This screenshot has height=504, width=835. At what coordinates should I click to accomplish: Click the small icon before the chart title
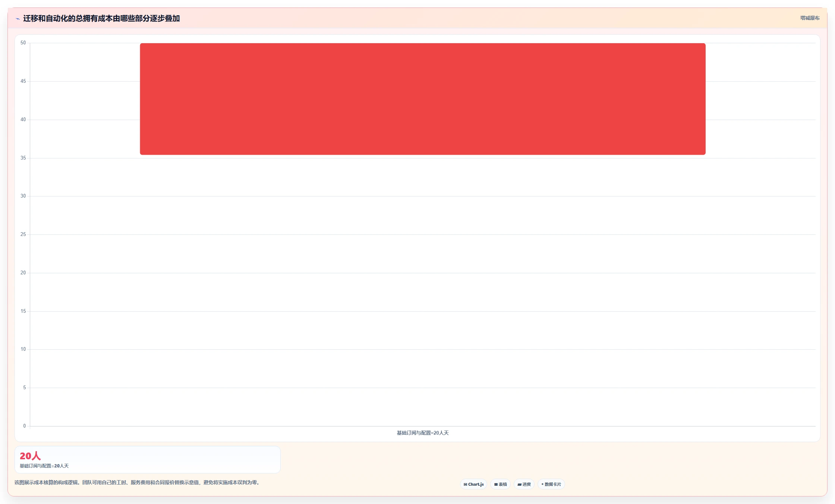point(18,19)
